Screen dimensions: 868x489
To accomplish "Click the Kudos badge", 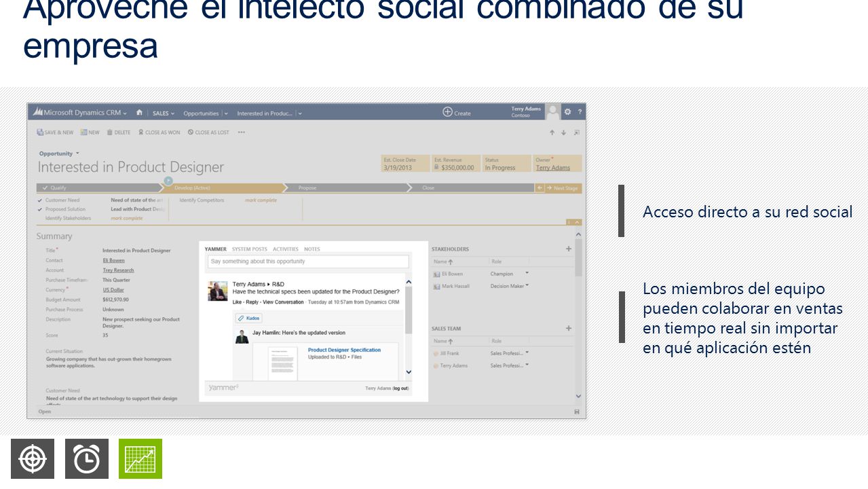I will [248, 318].
